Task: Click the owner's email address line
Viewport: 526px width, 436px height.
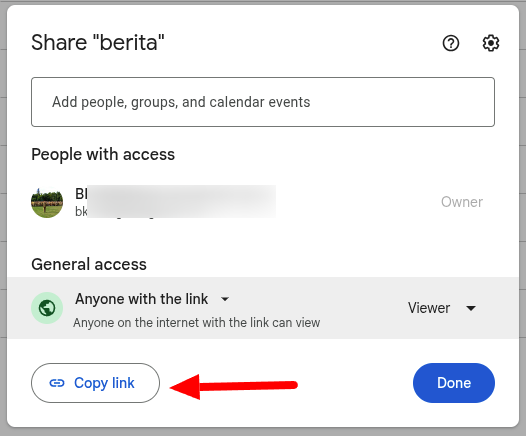Action: (175, 211)
